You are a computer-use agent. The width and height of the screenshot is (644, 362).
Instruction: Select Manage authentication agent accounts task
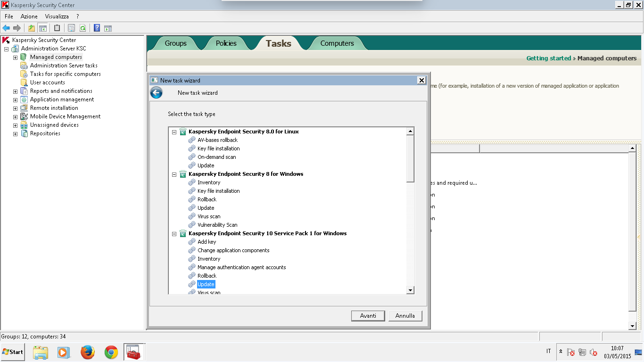[241, 267]
